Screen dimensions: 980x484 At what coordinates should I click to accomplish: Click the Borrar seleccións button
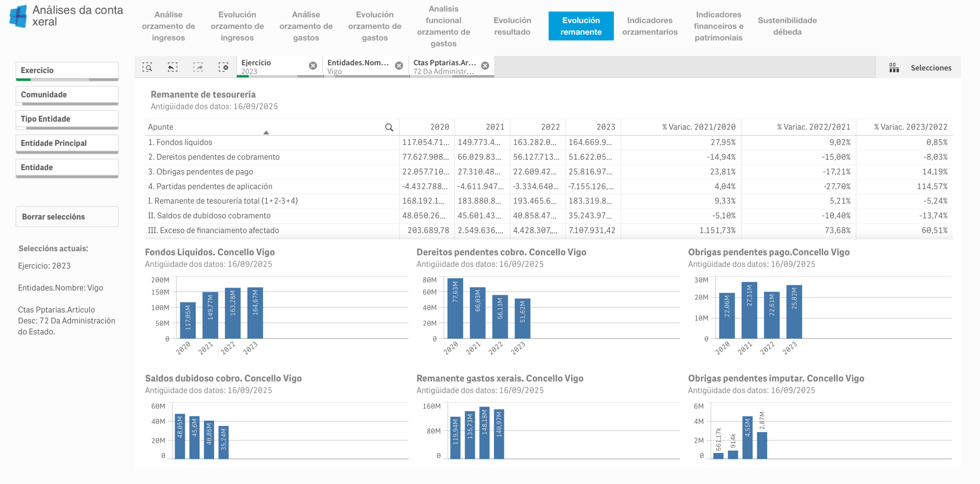click(67, 217)
